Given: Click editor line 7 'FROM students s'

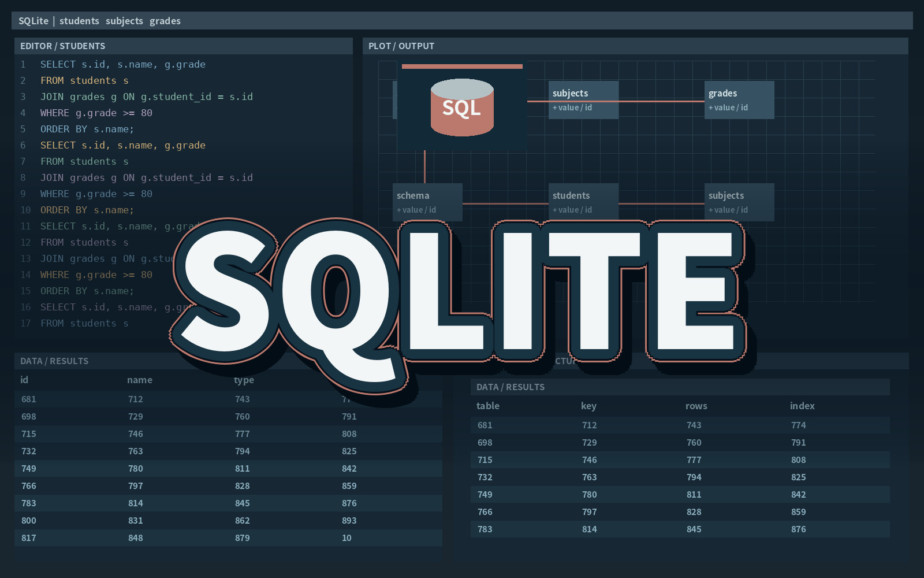Looking at the screenshot, I should (84, 161).
